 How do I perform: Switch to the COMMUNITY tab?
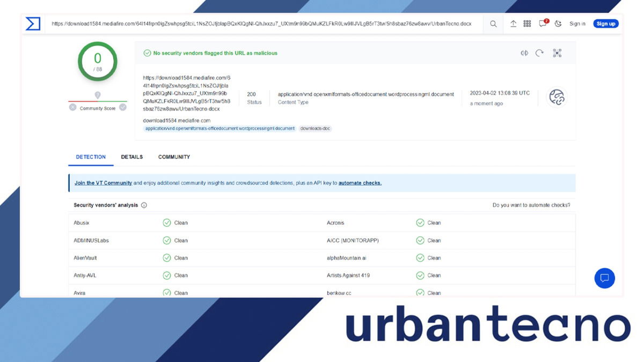174,157
